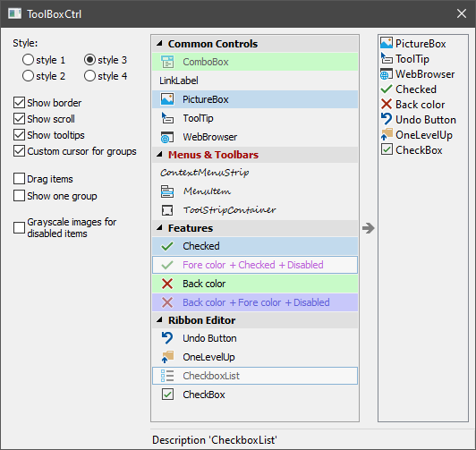The height and width of the screenshot is (450, 476).
Task: Choose the style 4 radio option
Action: click(89, 76)
